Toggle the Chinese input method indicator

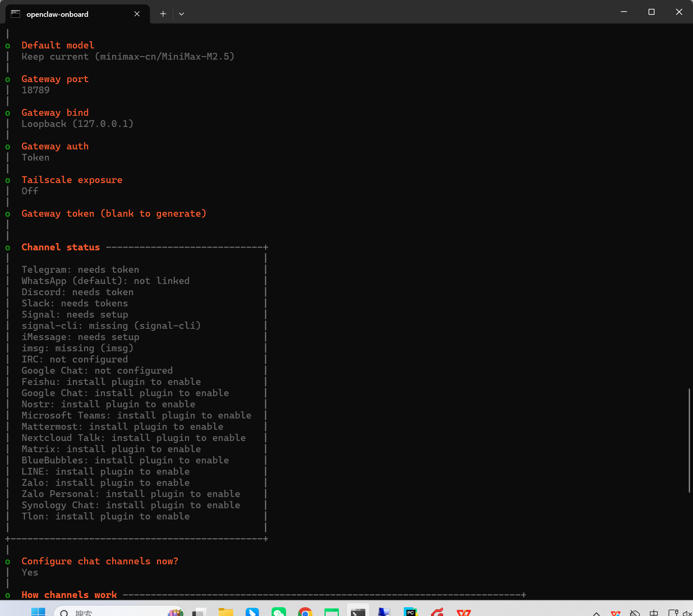654,613
